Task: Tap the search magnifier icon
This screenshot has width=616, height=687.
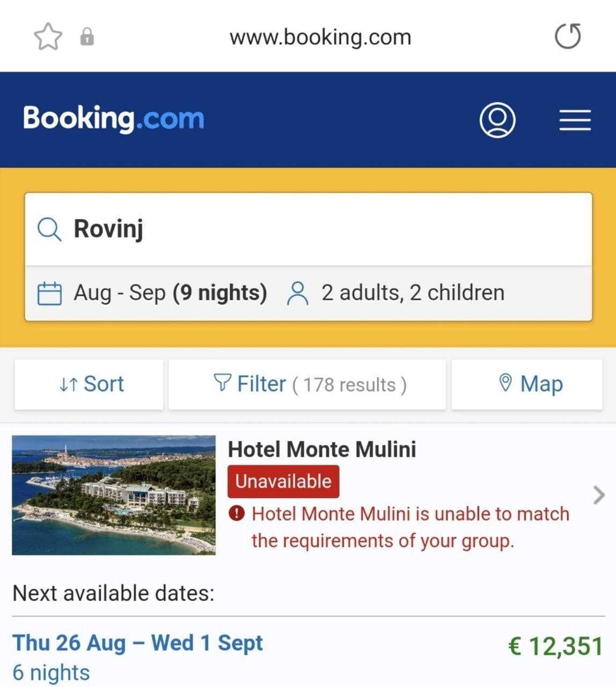Action: click(x=49, y=229)
